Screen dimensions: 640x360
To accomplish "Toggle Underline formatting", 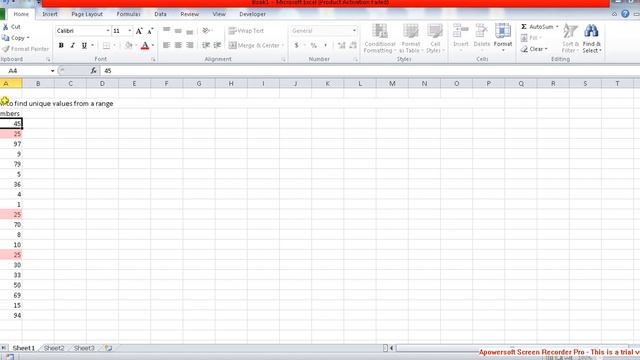I will [84, 45].
